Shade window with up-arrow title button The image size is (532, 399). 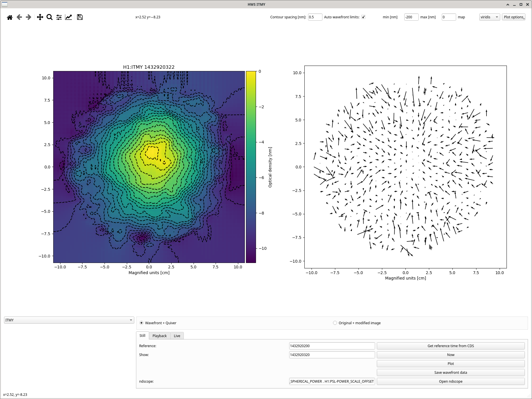(x=508, y=4)
